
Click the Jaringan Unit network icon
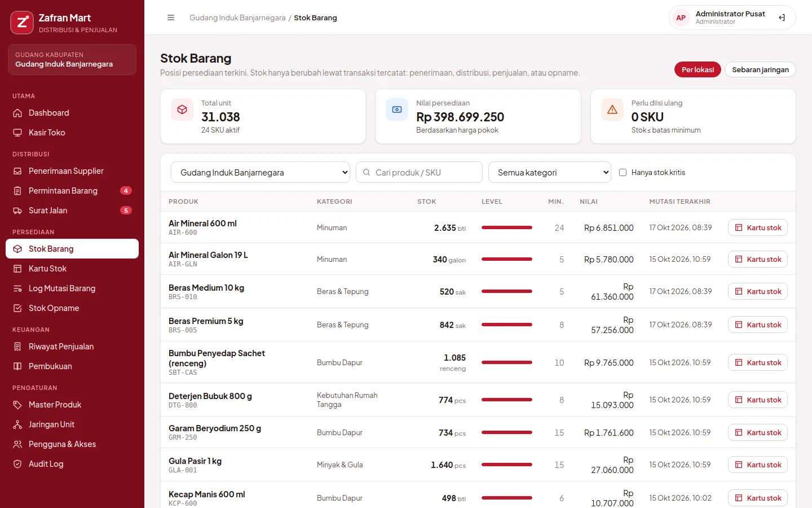click(17, 424)
